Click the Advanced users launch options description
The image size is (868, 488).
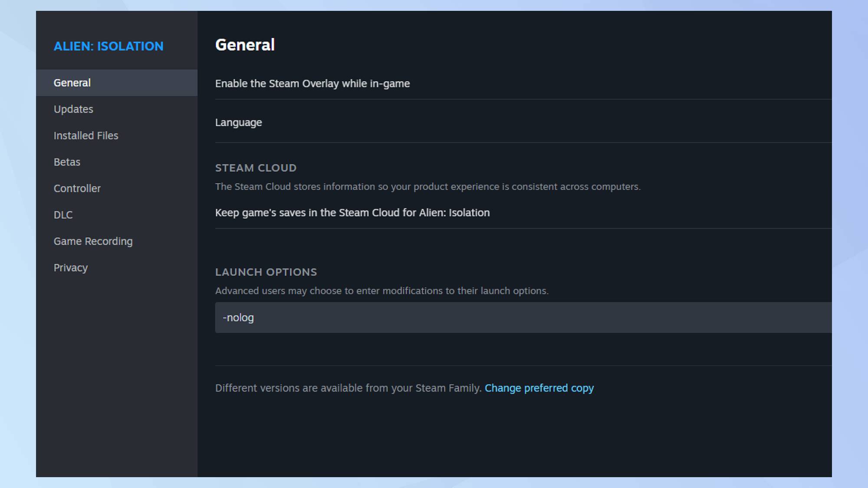(x=381, y=291)
